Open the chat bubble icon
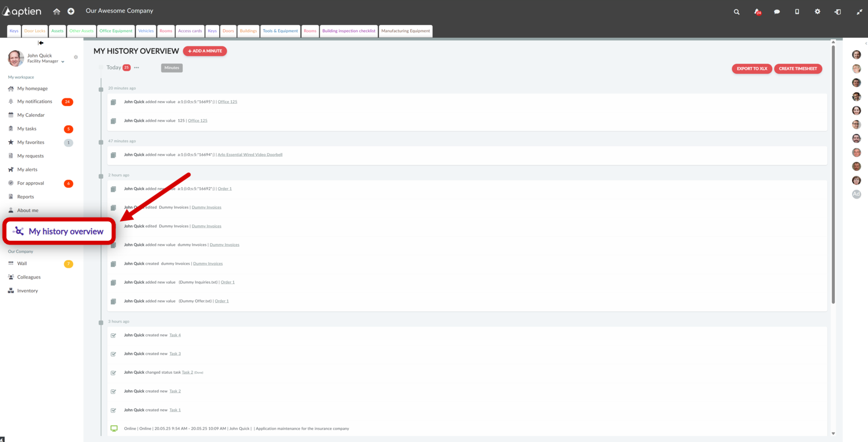Screen dimensions: 868x442 (x=777, y=12)
